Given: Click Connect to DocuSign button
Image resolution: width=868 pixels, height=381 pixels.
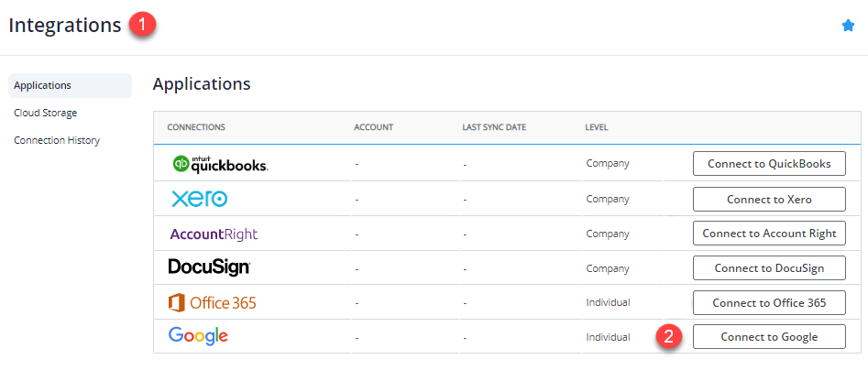Looking at the screenshot, I should 769,268.
